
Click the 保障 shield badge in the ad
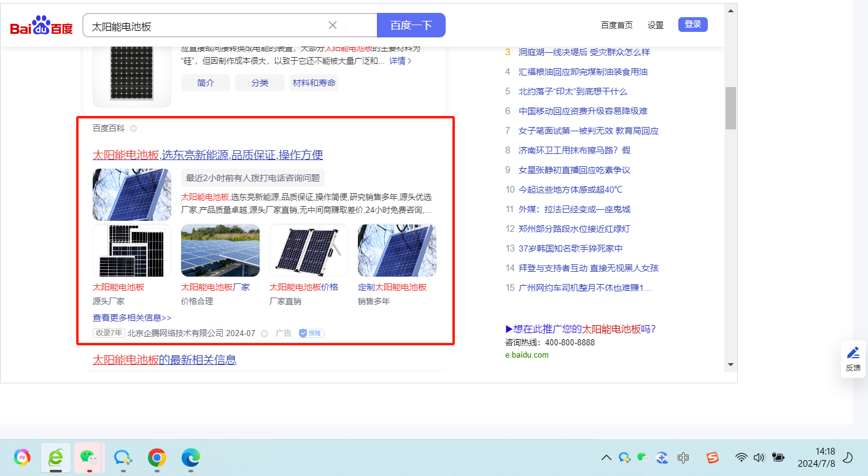coord(311,333)
